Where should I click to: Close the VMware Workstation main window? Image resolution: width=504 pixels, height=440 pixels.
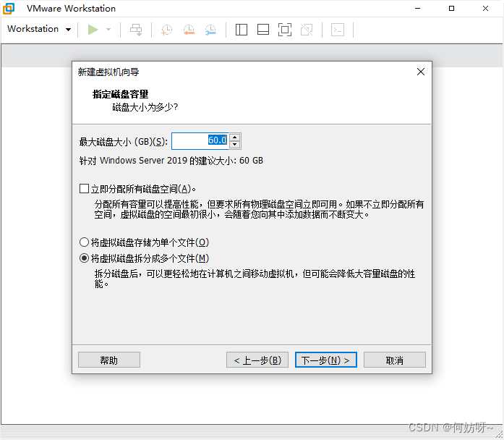485,9
